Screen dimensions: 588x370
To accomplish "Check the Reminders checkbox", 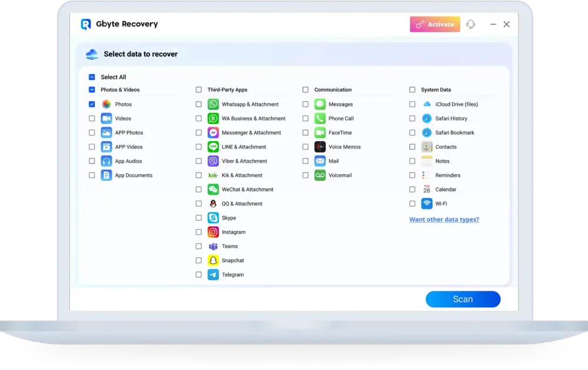I will click(413, 175).
